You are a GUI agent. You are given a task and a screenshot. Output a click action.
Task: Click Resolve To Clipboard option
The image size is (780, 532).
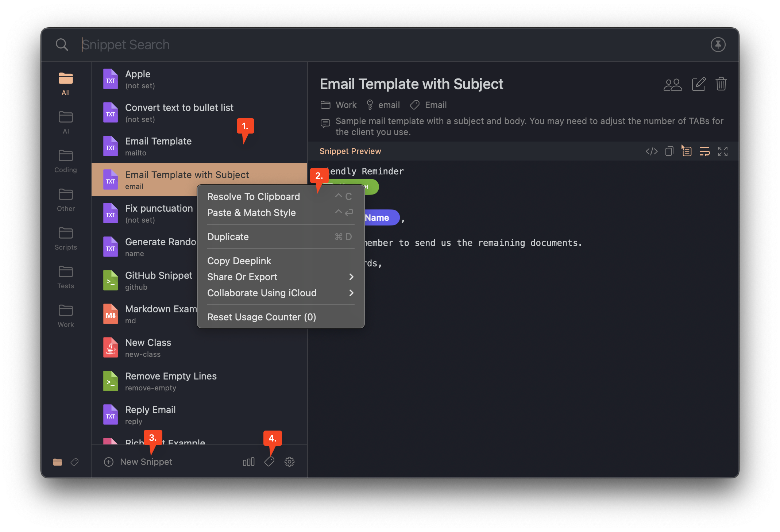(x=254, y=196)
